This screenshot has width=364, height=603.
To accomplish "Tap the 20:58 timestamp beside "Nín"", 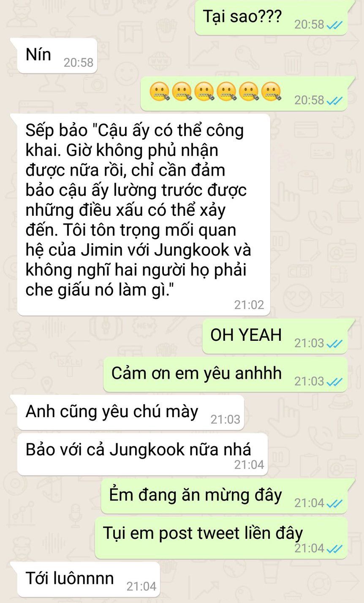I will (x=79, y=62).
